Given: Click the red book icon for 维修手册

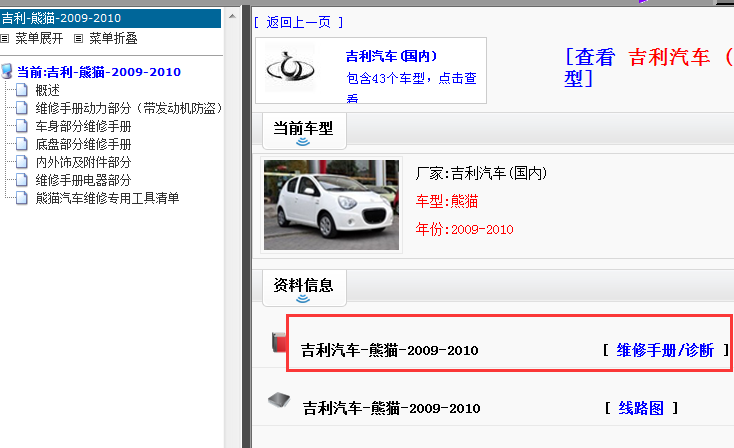Looking at the screenshot, I should 279,342.
